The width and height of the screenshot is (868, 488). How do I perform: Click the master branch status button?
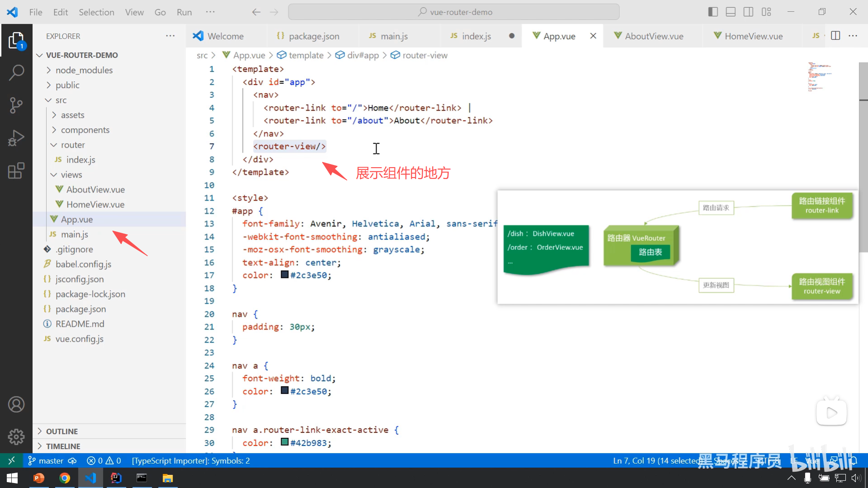[46, 460]
